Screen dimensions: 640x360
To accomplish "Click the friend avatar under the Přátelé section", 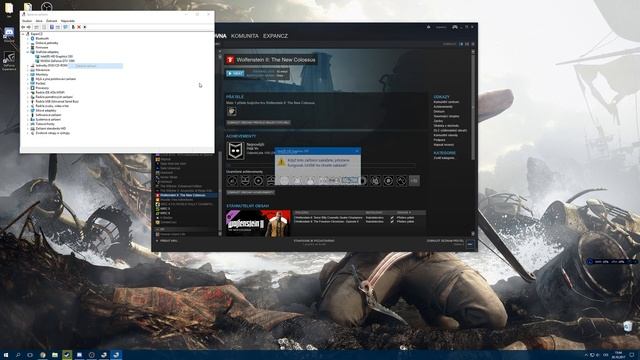I will click(x=232, y=111).
